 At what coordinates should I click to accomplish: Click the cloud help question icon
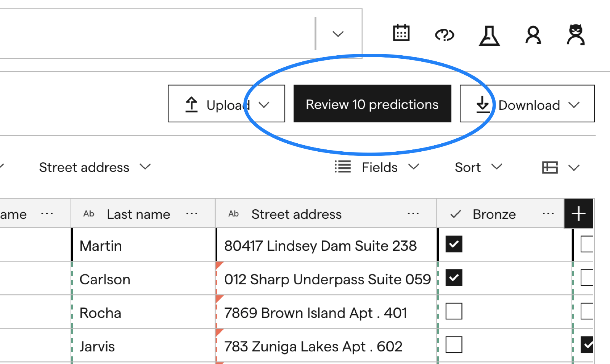445,35
